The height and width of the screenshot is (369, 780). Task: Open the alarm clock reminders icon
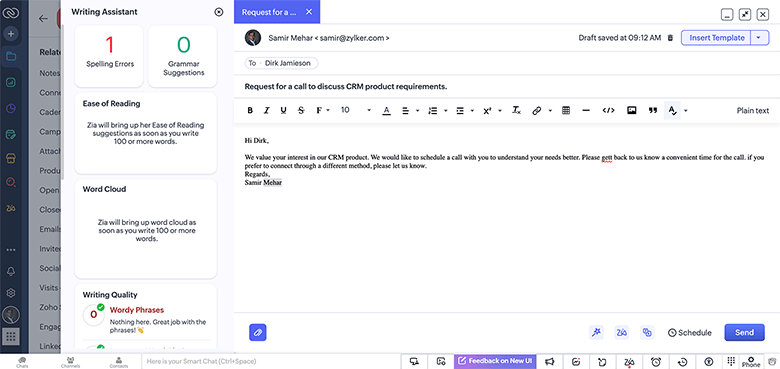(656, 362)
